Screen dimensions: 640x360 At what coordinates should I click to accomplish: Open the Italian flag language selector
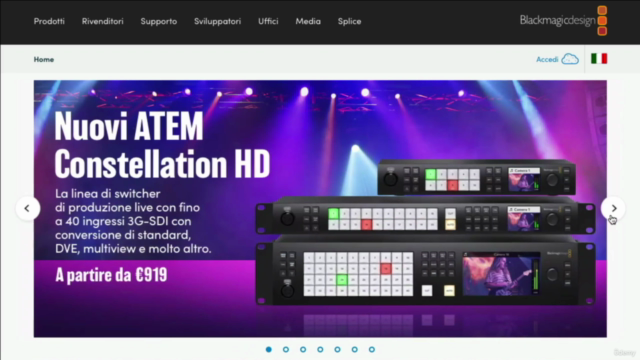pos(599,59)
